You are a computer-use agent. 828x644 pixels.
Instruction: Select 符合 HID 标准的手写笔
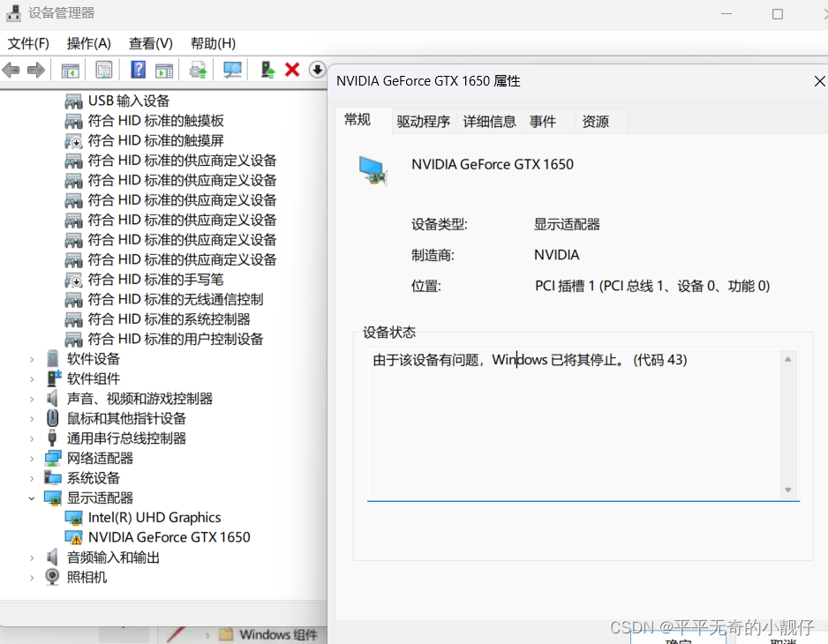coord(155,280)
